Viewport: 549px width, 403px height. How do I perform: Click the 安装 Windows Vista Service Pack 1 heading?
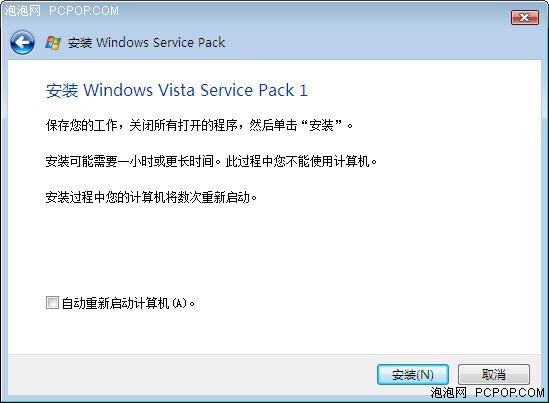point(177,90)
